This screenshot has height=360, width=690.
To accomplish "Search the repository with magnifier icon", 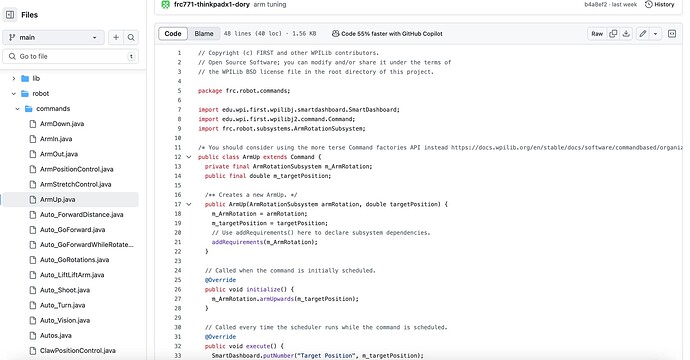I will [131, 37].
